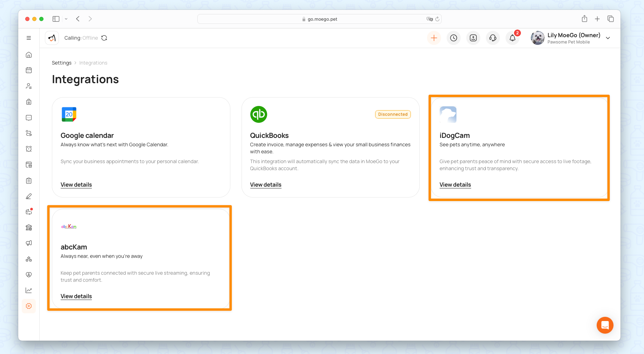Image resolution: width=644 pixels, height=354 pixels.
Task: Open the pen signature sidebar icon
Action: click(29, 196)
